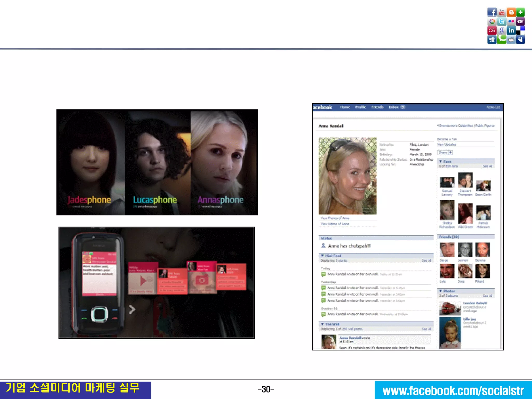
Task: Click the Twitter bird icon
Action: point(502,22)
